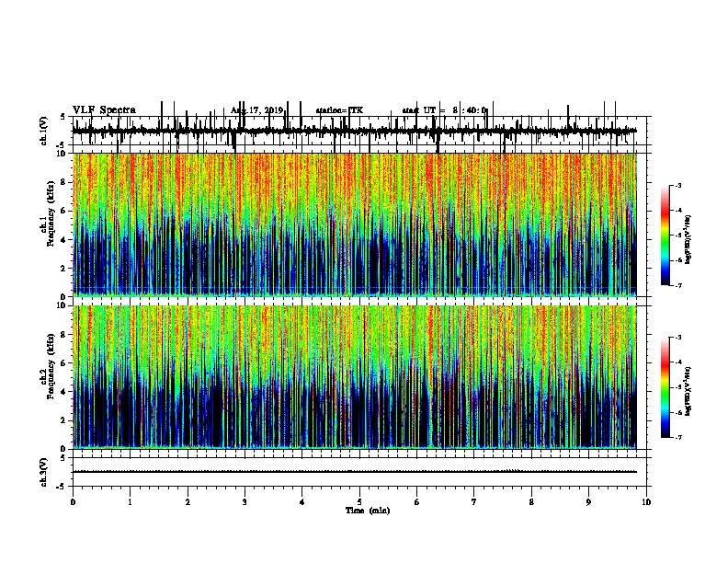
Task: Click the '-5' volt tick of ch.3(V) axis
Action: [x=63, y=487]
